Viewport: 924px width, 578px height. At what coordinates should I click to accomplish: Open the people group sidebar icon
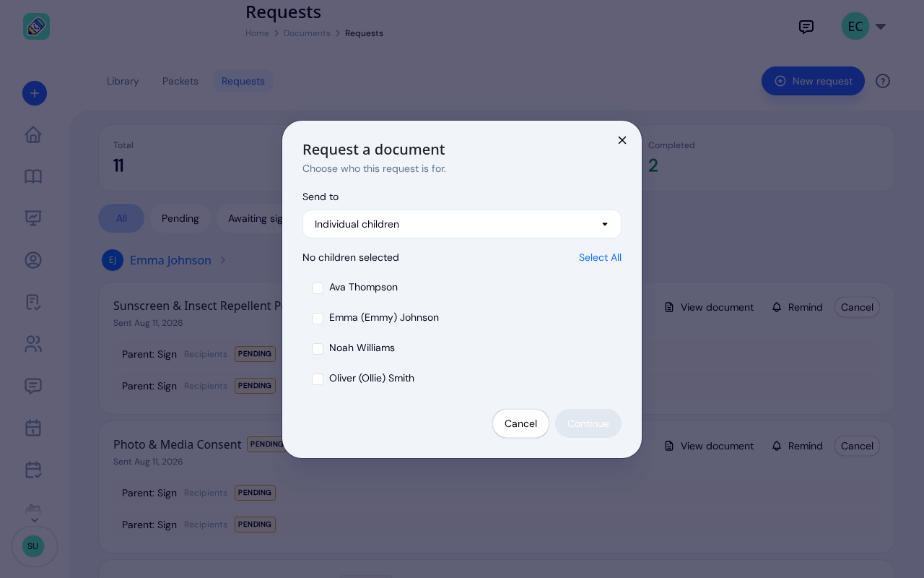click(33, 344)
